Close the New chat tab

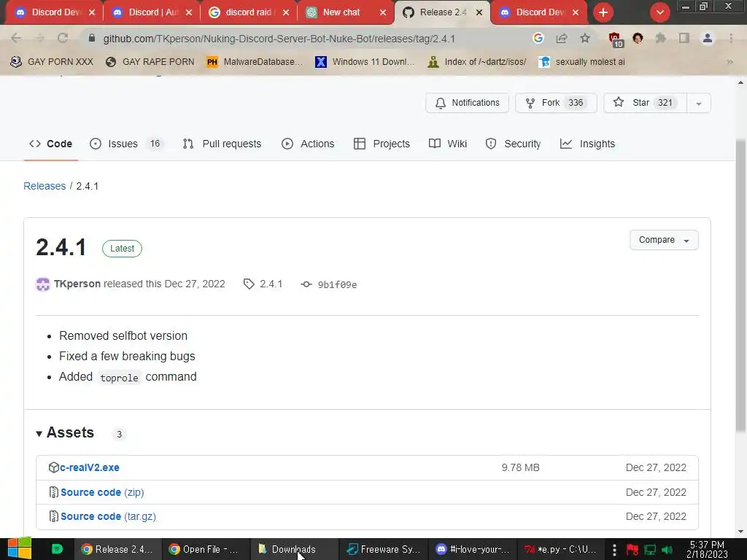point(383,12)
